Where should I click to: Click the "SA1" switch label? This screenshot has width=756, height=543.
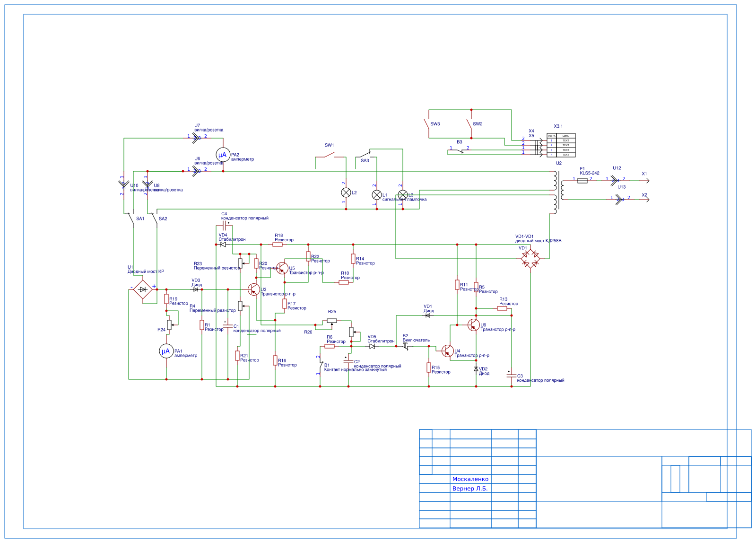click(x=140, y=219)
